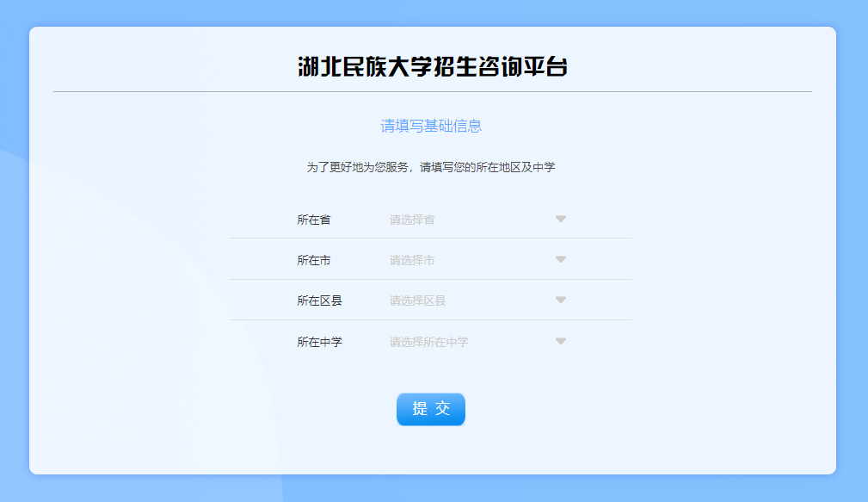Expand the 请选择区县 district selector
Image resolution: width=868 pixels, height=502 pixels.
click(x=465, y=301)
